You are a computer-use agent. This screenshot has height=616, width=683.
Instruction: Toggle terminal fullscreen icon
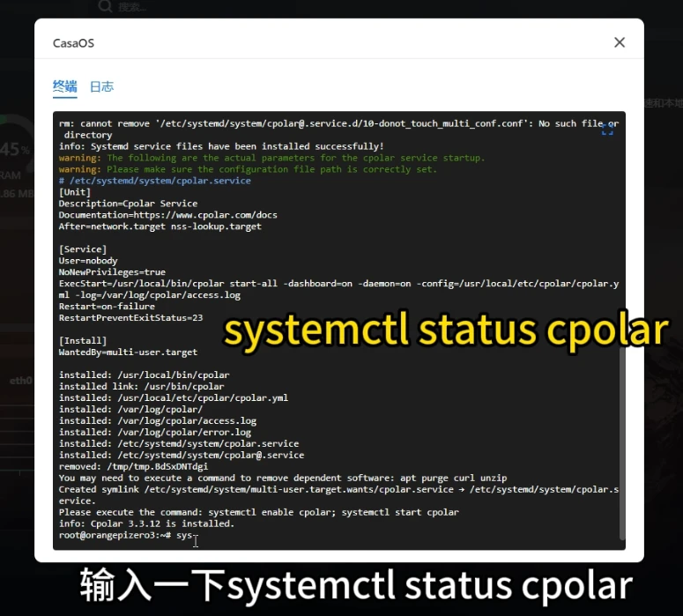(607, 130)
